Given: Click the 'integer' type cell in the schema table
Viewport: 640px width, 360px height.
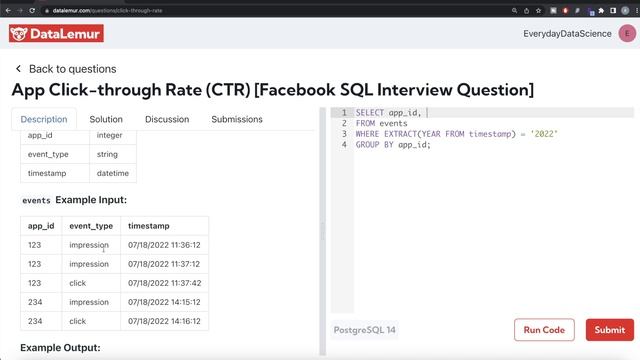Looking at the screenshot, I should click(x=109, y=135).
